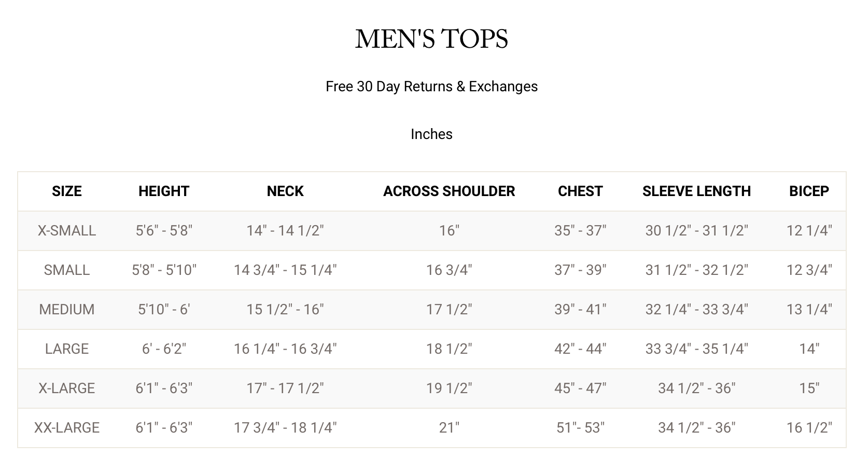Viewport: 868px width, 472px height.
Task: Select the X-LARGE size row label
Action: [67, 388]
